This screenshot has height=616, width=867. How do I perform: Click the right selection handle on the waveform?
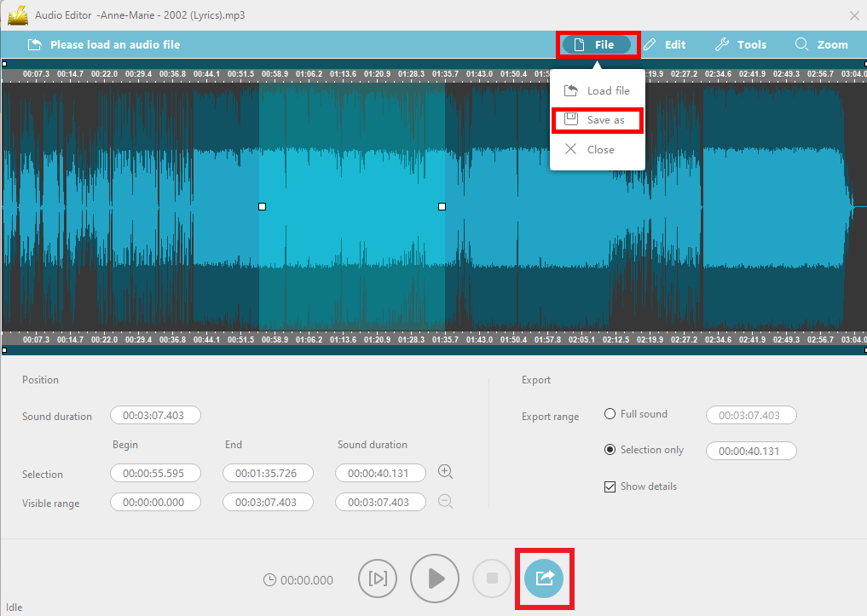[x=442, y=207]
